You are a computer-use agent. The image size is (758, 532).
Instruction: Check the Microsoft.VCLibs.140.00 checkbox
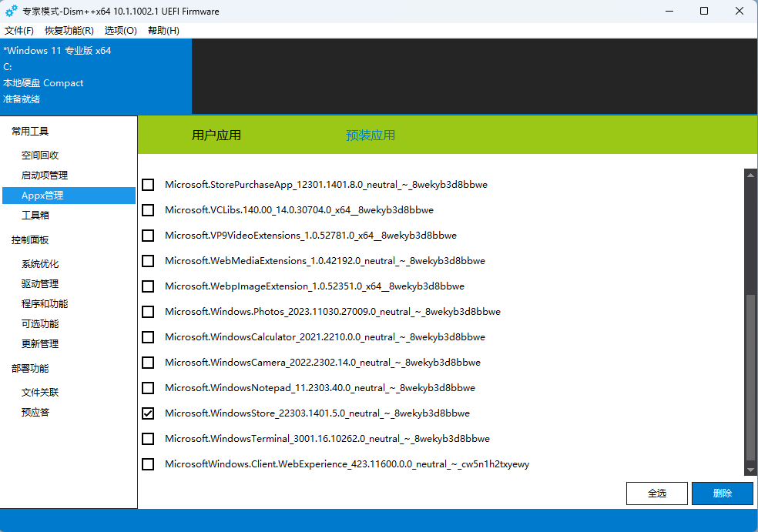pyautogui.click(x=148, y=210)
